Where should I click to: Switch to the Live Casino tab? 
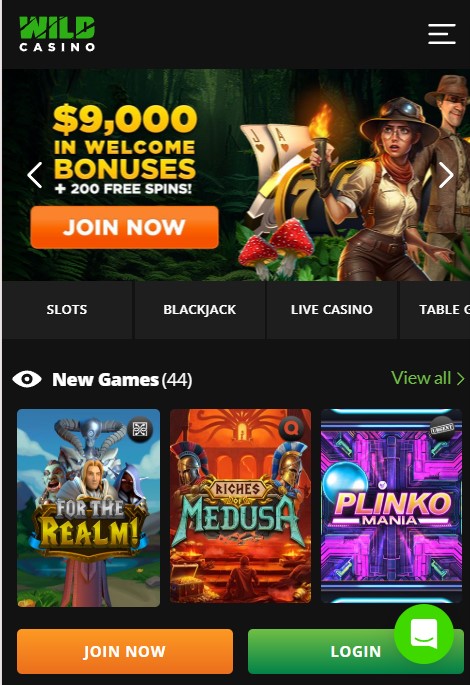[x=332, y=310]
